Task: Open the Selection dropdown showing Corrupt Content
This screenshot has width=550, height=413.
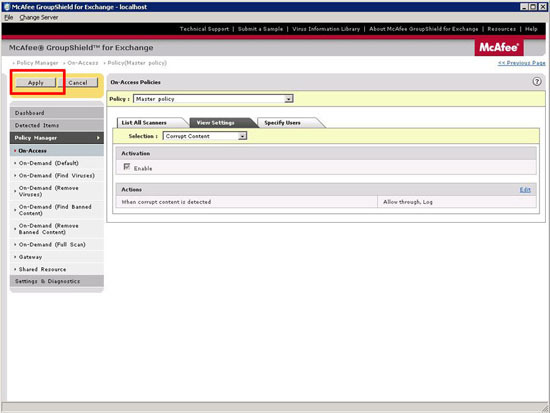Action: (x=205, y=136)
